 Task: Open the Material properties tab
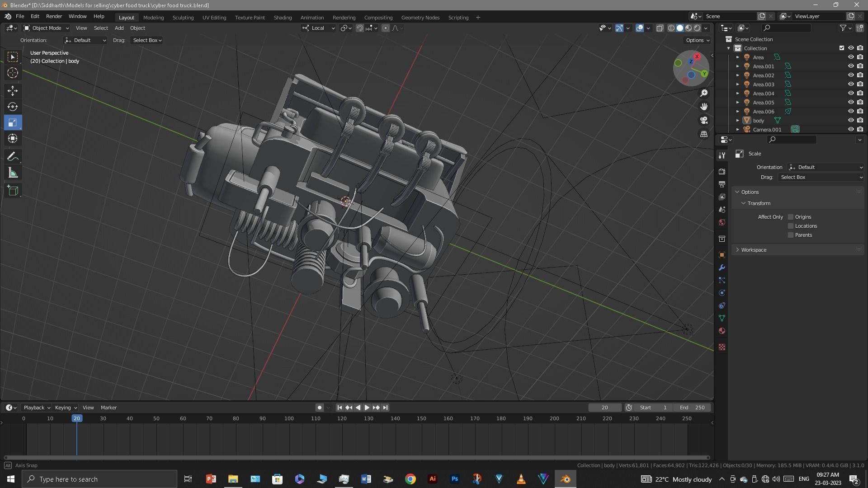(722, 331)
